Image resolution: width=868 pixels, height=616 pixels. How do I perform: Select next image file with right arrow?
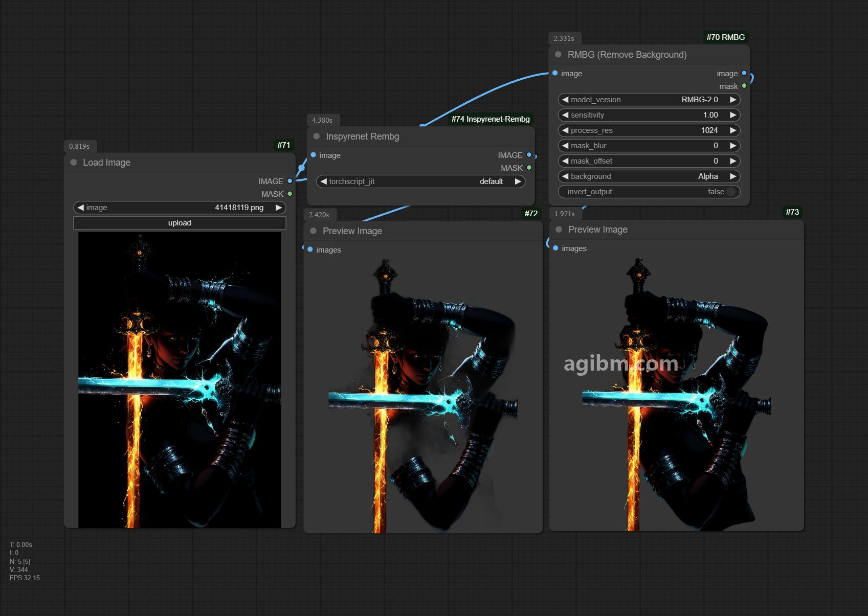tap(278, 208)
